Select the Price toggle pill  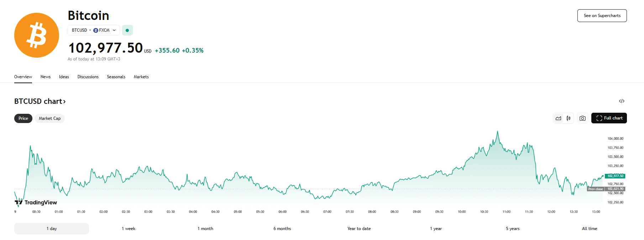point(23,118)
